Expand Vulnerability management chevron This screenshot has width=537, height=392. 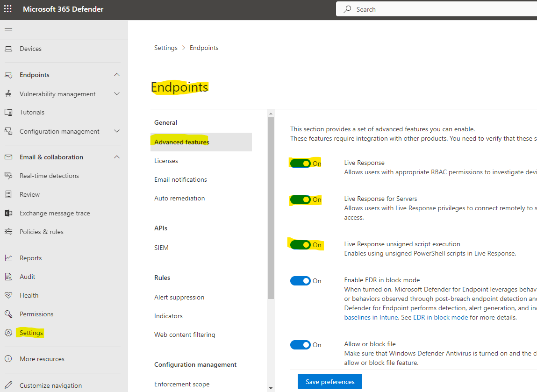117,94
